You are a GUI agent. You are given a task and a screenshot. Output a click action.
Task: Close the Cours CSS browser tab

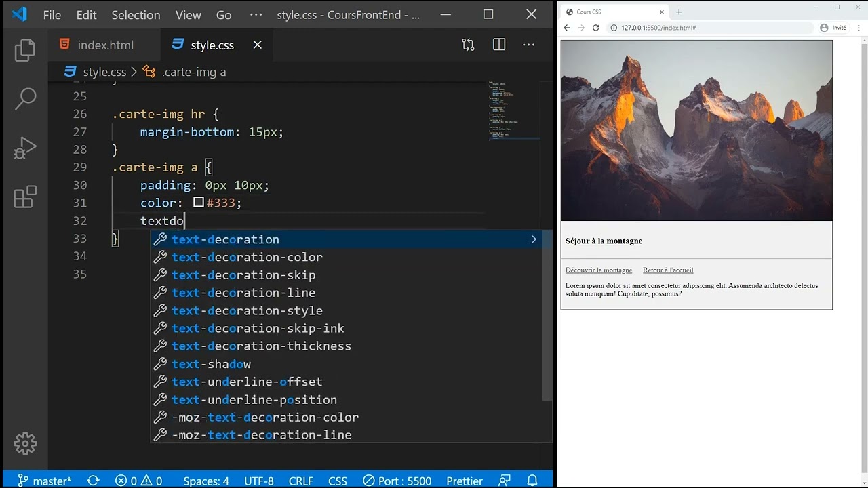(x=662, y=12)
